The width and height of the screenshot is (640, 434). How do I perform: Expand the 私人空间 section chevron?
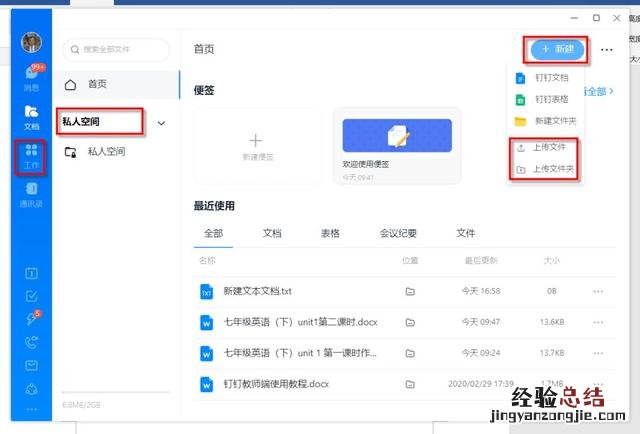[162, 123]
